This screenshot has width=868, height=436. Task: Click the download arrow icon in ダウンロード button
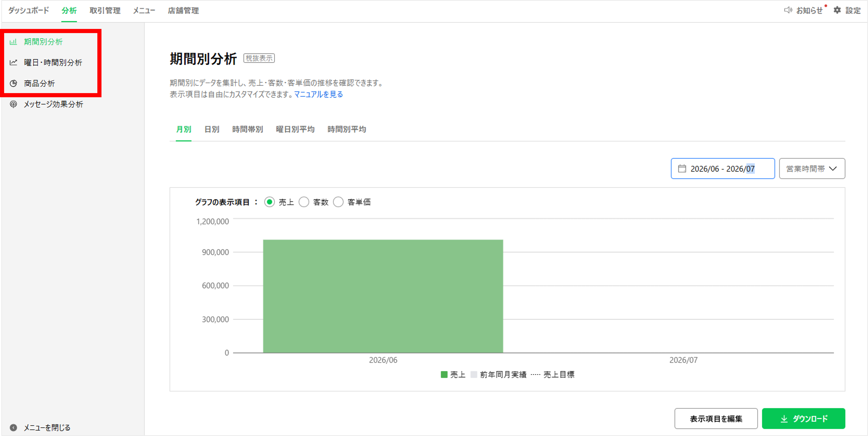784,418
